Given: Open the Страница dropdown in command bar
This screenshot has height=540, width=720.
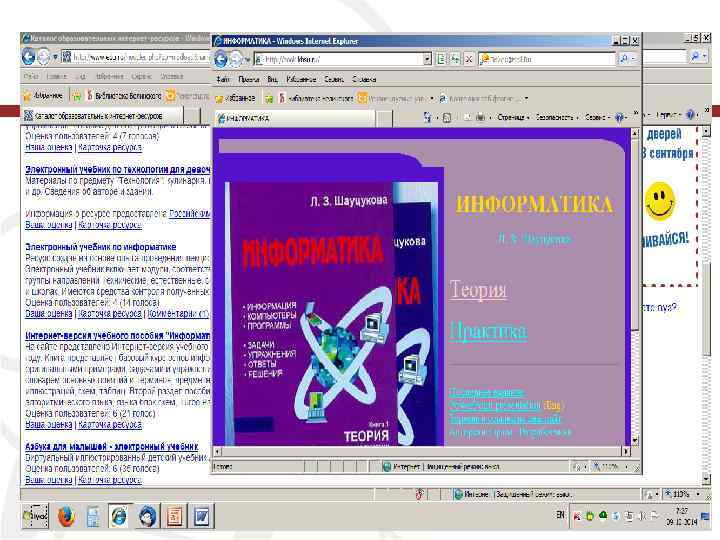Looking at the screenshot, I should pyautogui.click(x=513, y=118).
